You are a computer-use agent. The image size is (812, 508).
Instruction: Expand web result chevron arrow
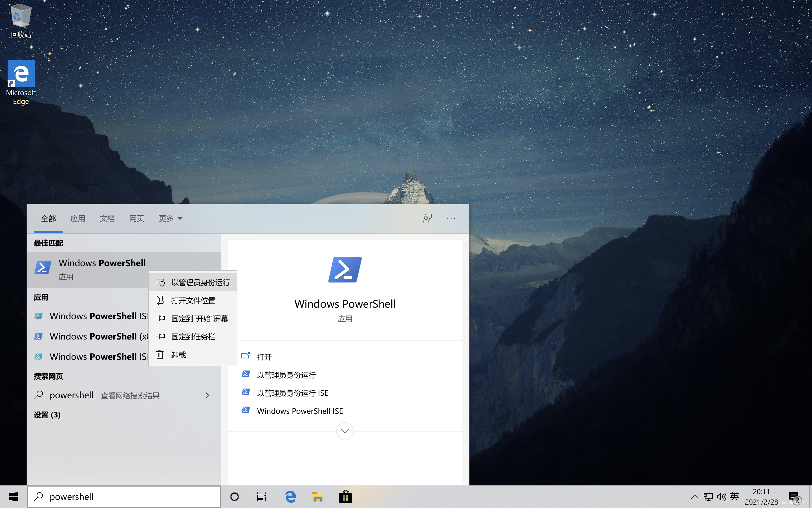pyautogui.click(x=207, y=395)
